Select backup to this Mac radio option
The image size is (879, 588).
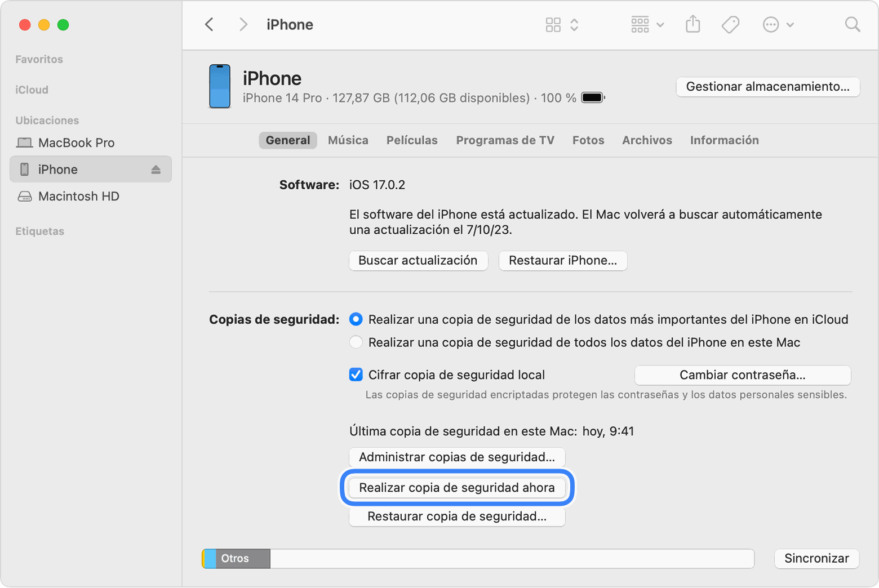pos(356,342)
